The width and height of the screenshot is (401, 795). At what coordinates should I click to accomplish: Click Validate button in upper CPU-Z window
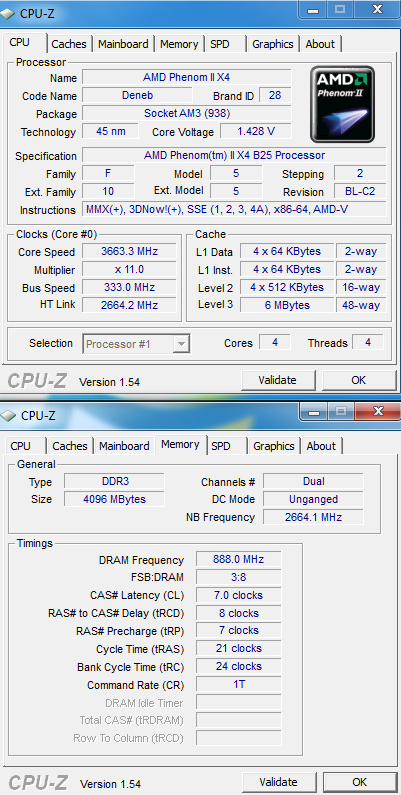[x=277, y=380]
